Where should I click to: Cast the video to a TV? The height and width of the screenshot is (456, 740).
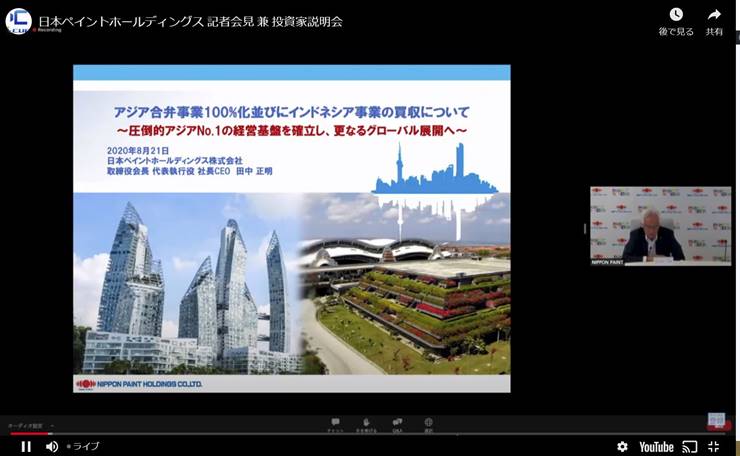(690, 446)
